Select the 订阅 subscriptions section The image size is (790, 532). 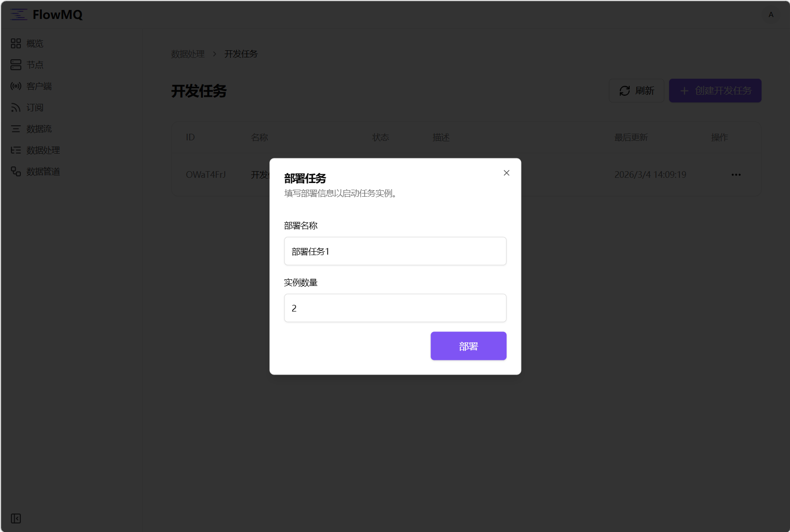(x=34, y=107)
